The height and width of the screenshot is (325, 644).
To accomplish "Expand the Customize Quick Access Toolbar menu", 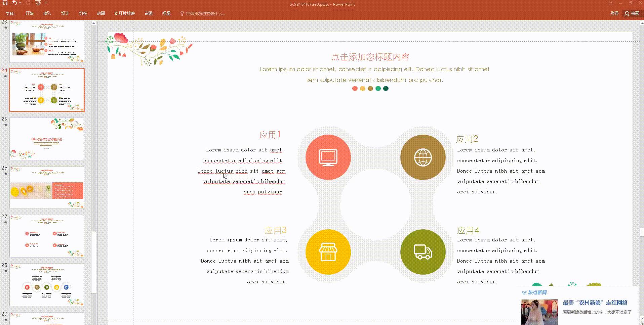I will 46,3.
